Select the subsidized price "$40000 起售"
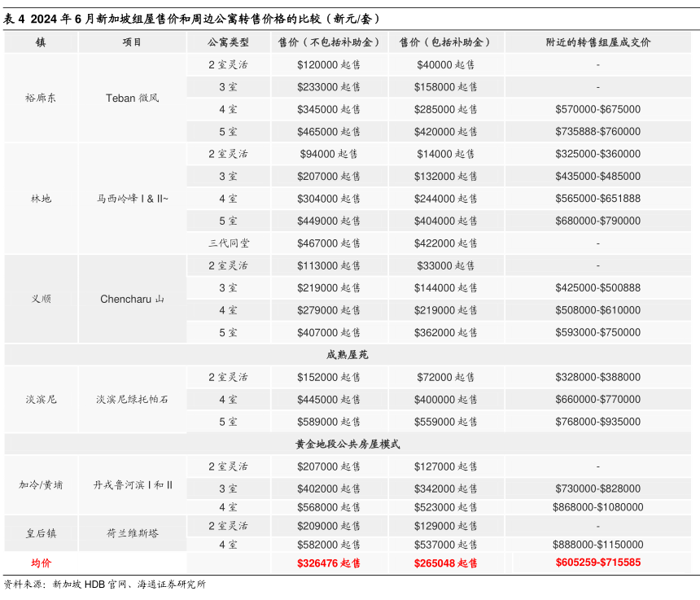Screen dimensions: 700x600 point(445,65)
